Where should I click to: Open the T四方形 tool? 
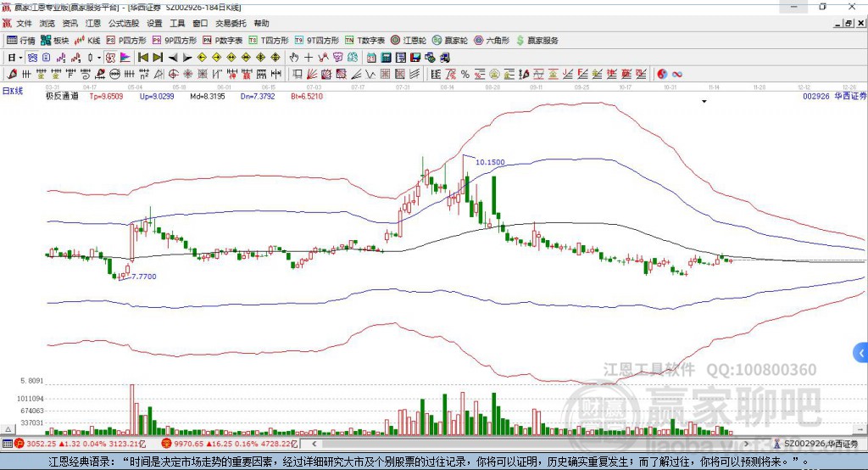pos(269,41)
